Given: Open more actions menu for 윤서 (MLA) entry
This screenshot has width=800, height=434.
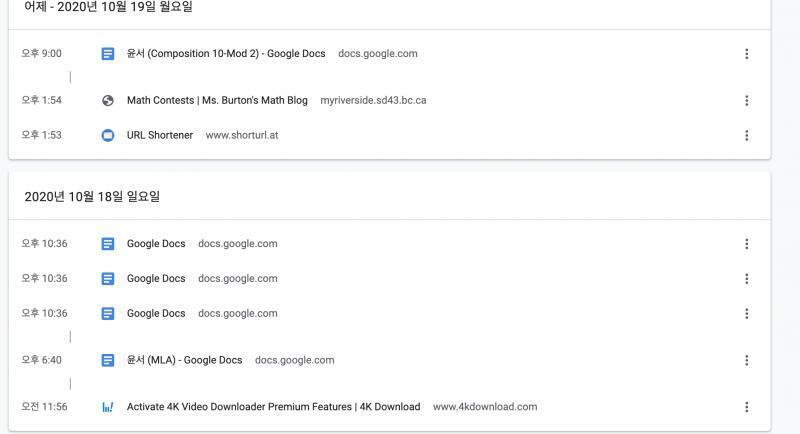Looking at the screenshot, I should point(746,360).
